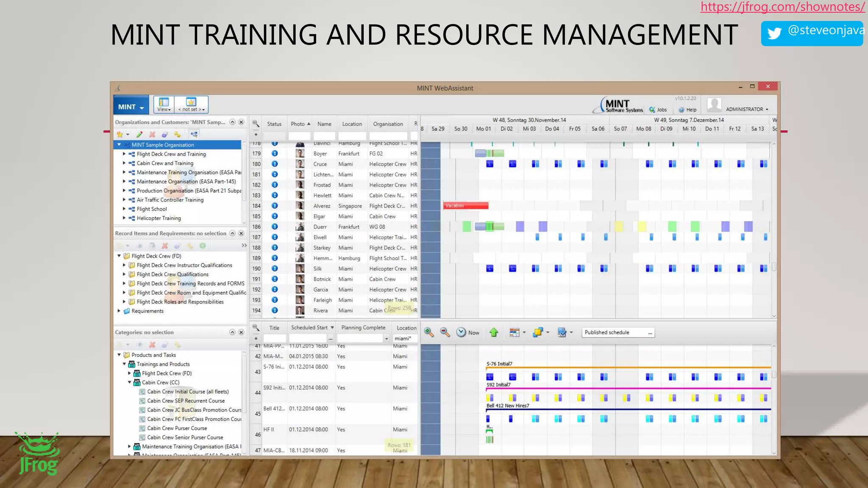
Task: Open the checklist monitor icon dropdown
Action: 565,333
